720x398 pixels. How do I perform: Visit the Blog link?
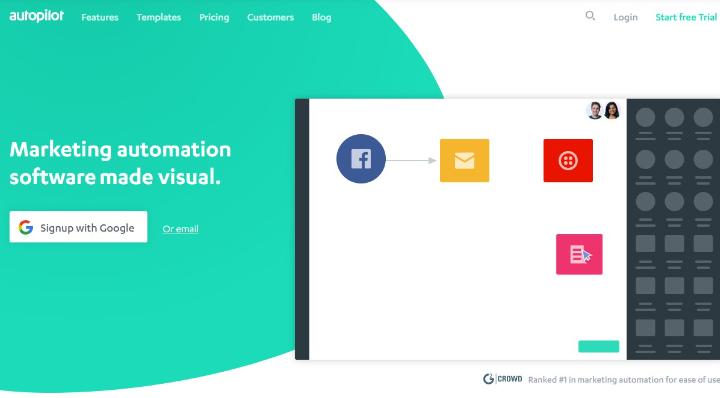coord(321,17)
